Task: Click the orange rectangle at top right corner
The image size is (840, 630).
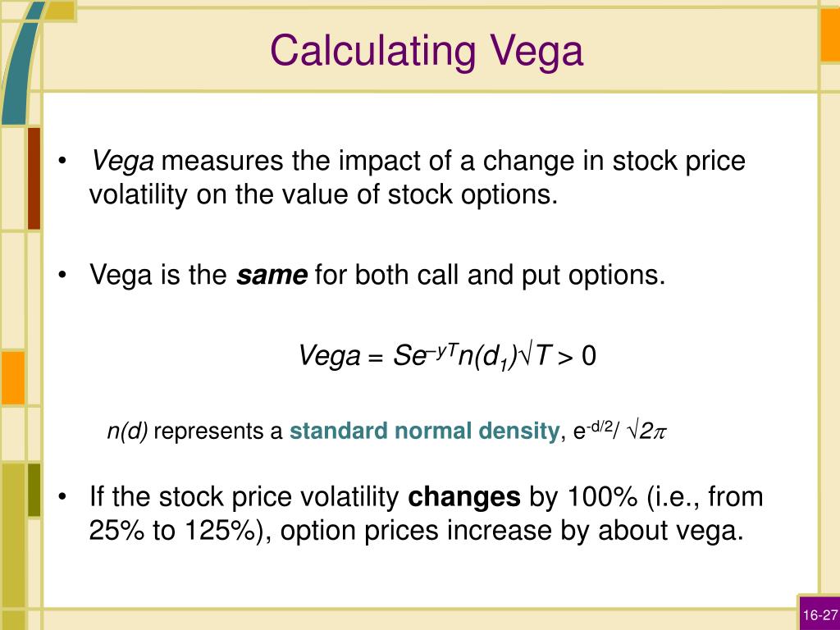Action: (830, 34)
